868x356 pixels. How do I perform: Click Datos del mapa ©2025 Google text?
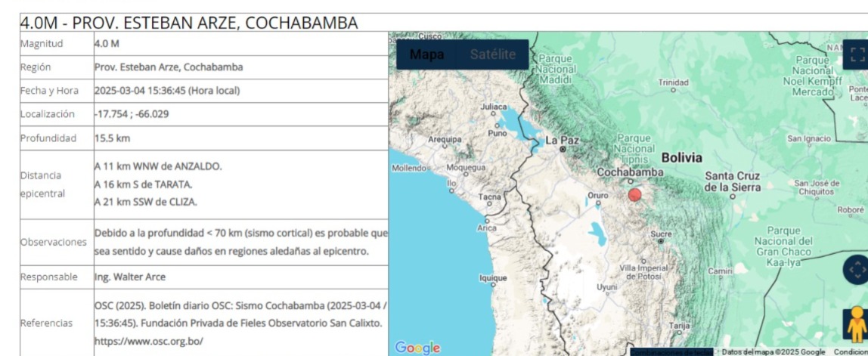click(x=773, y=352)
